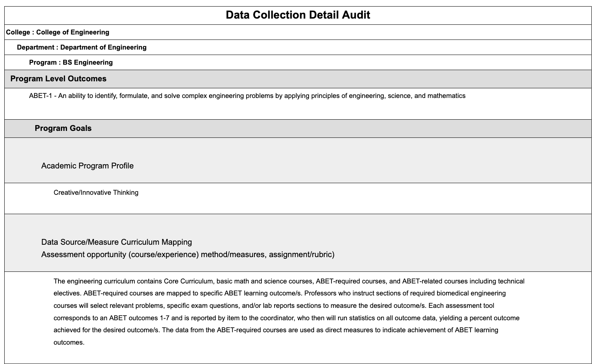Click the line starting 'electives. ABET-required courses'
601x364 pixels.
tap(280, 293)
